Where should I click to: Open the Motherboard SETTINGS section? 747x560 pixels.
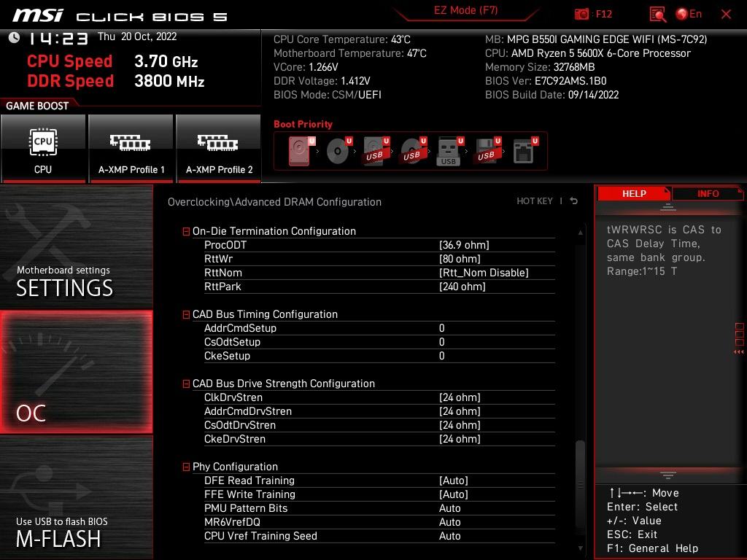point(76,246)
